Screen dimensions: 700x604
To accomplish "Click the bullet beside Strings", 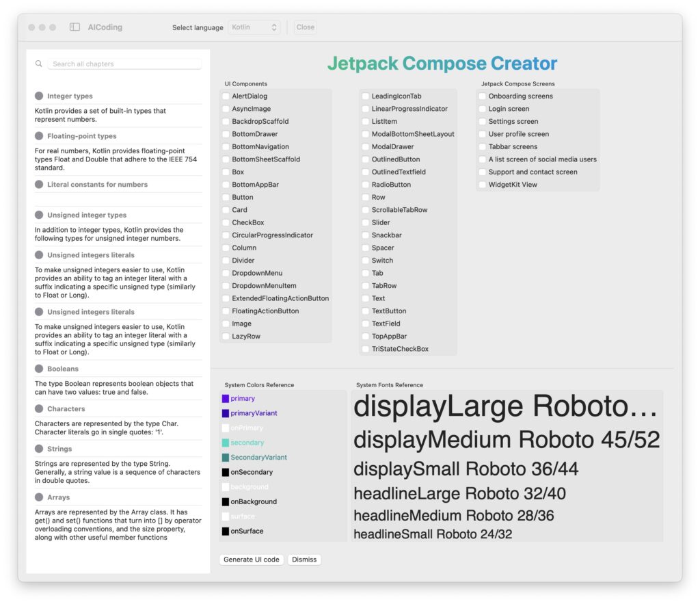I will (39, 449).
